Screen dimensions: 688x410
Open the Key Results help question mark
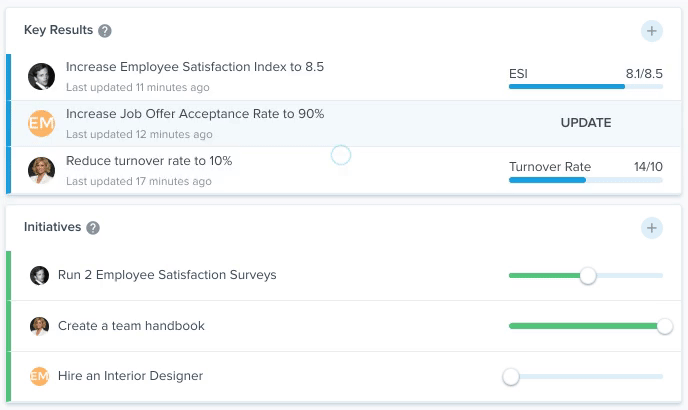[104, 31]
